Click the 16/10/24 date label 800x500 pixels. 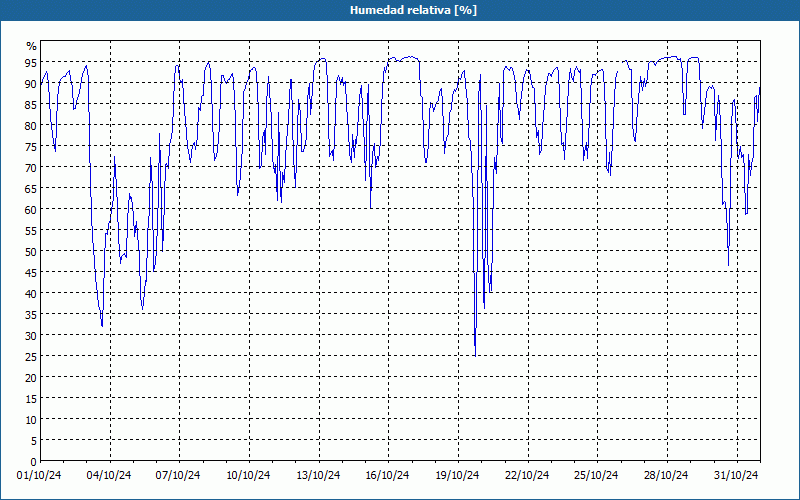[x=387, y=475]
